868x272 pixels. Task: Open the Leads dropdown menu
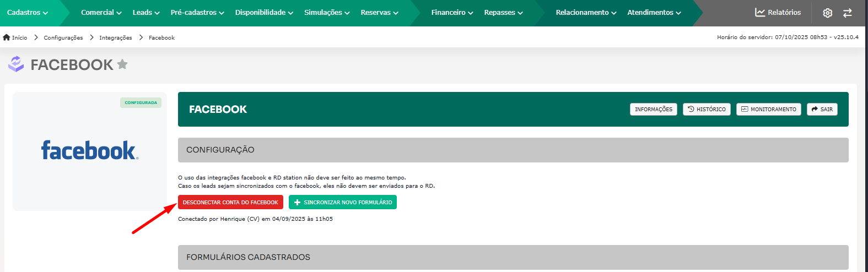(x=146, y=12)
